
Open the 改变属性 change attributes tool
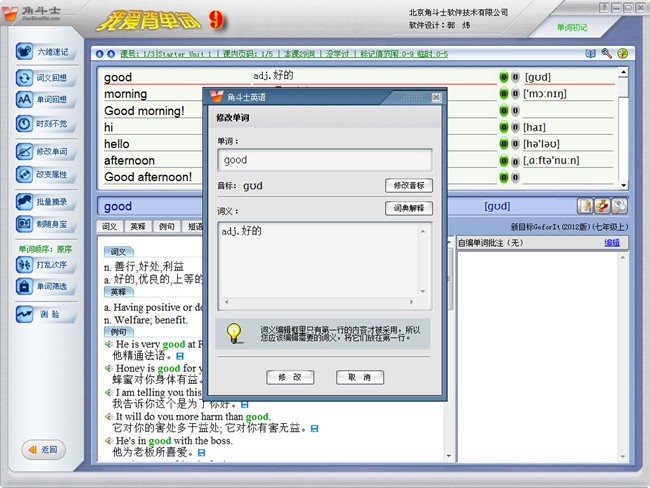44,174
